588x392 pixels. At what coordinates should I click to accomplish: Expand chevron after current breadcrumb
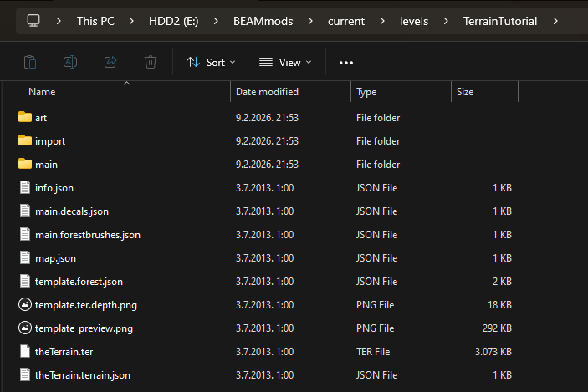click(x=382, y=21)
